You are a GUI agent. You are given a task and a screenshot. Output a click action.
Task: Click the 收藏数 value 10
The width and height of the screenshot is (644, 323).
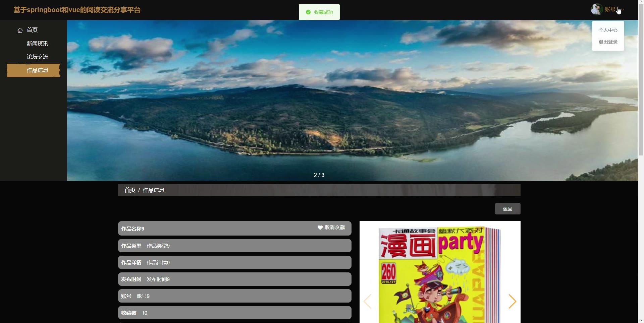pos(145,313)
